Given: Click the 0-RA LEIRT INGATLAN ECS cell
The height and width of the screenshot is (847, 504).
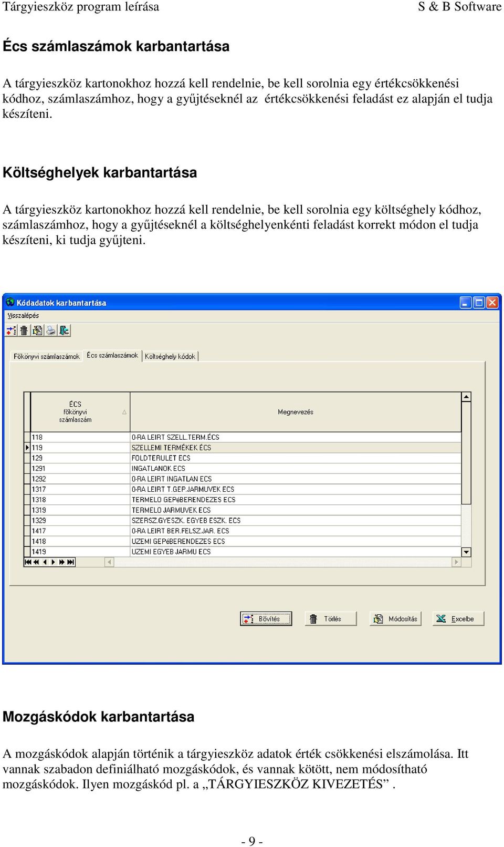Looking at the screenshot, I should [x=296, y=479].
